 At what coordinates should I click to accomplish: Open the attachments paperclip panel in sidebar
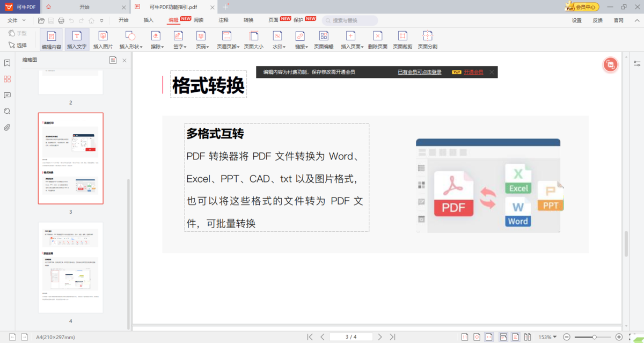tap(7, 127)
